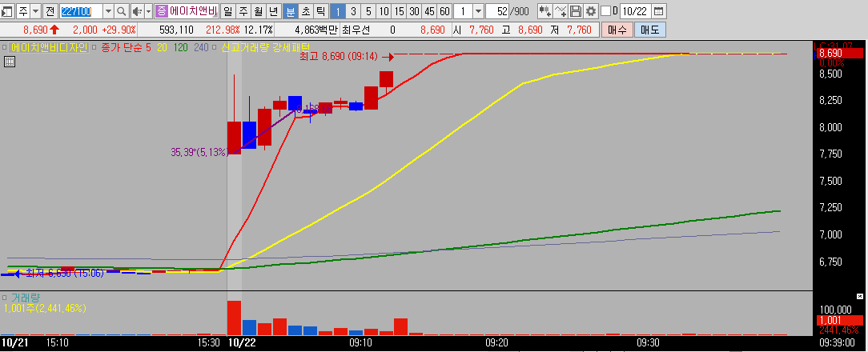The width and height of the screenshot is (868, 352).
Task: Click the 35.39°(5.13%) trendline label
Action: coord(199,152)
